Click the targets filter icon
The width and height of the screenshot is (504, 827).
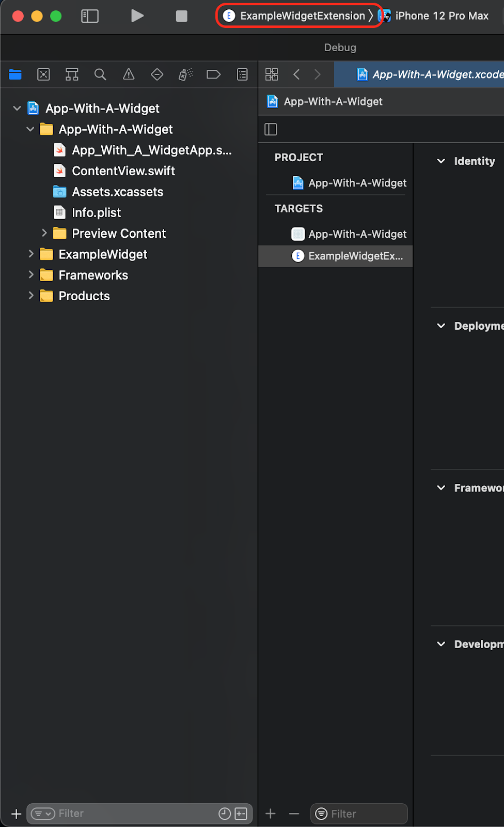pos(321,814)
